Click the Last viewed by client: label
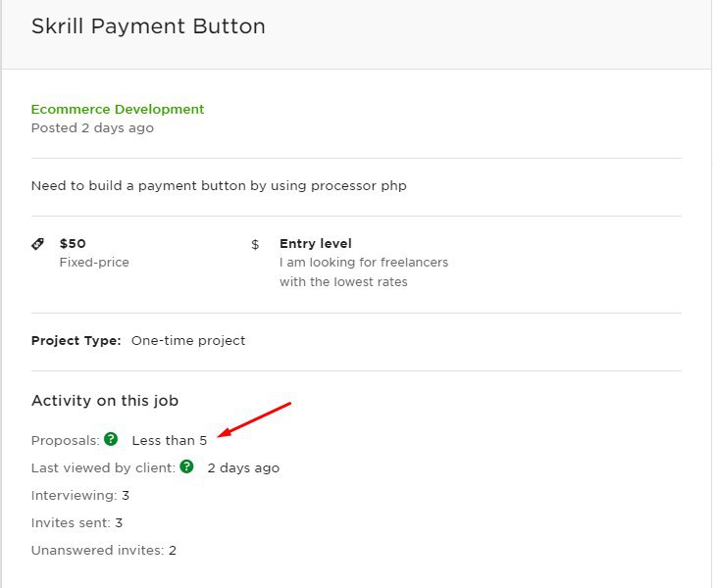This screenshot has height=588, width=713. (103, 468)
